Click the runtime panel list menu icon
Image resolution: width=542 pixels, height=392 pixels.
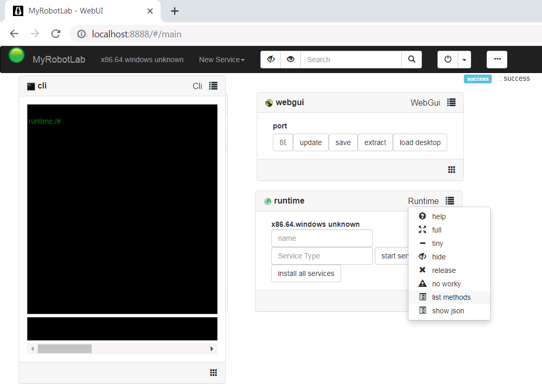[x=450, y=201]
